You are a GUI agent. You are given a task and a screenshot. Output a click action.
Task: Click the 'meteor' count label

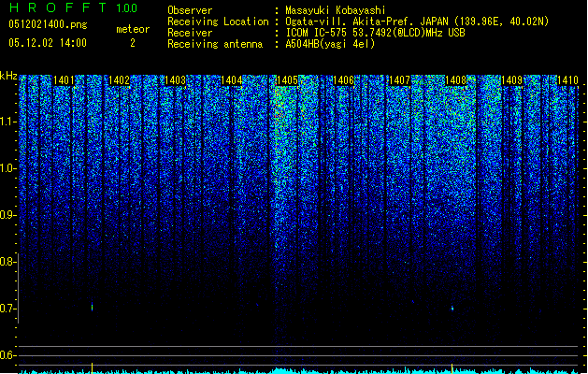click(133, 29)
